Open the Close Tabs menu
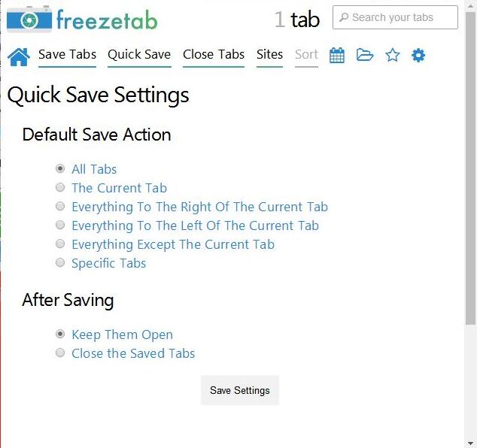This screenshot has height=448, width=477. [214, 55]
